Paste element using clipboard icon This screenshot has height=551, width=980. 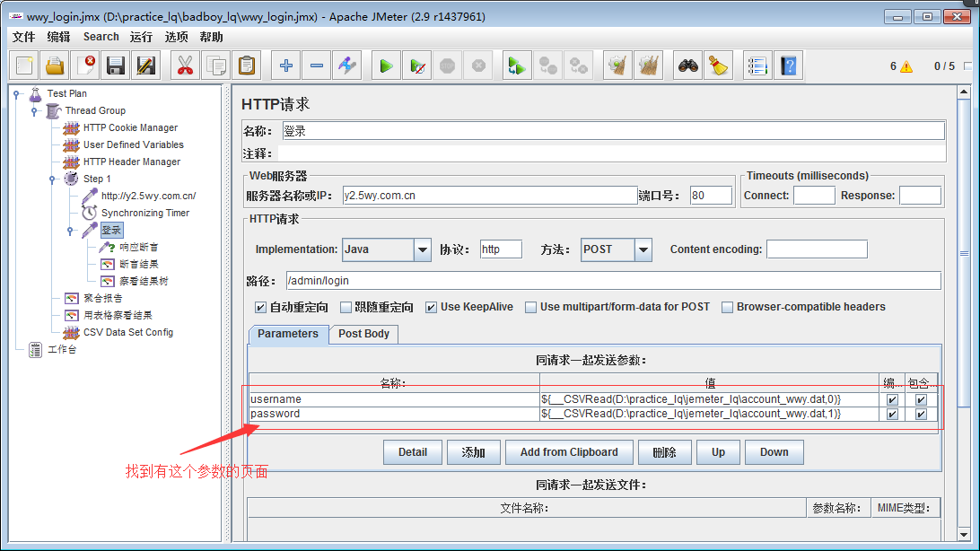[247, 66]
